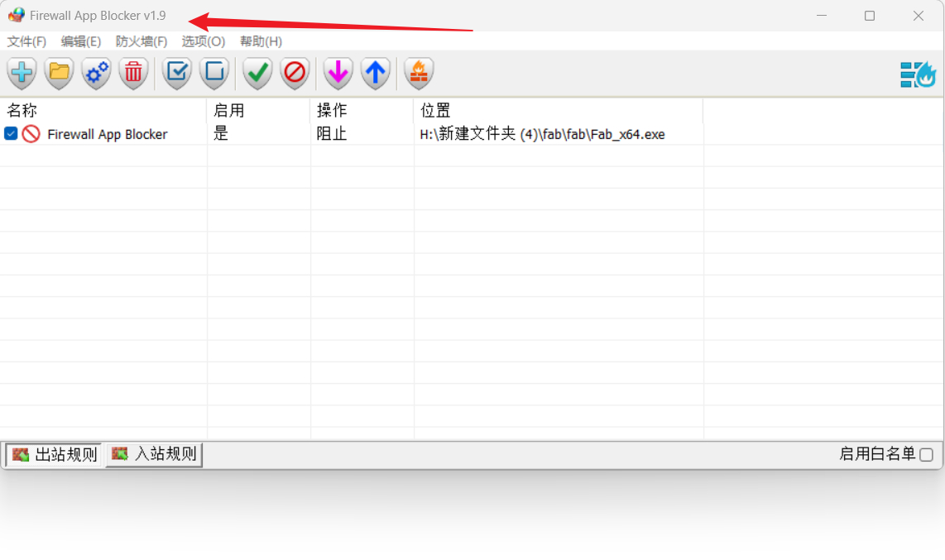
Task: Click the 是 enabled value cell
Action: (221, 134)
